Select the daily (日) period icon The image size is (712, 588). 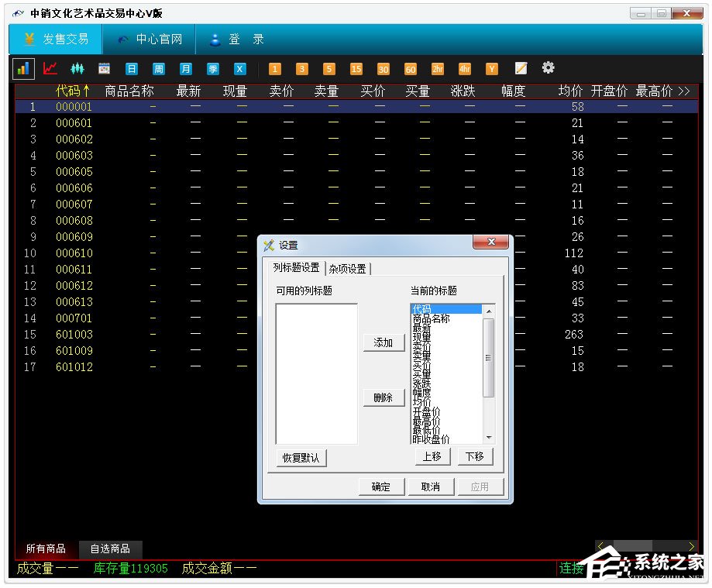[131, 69]
